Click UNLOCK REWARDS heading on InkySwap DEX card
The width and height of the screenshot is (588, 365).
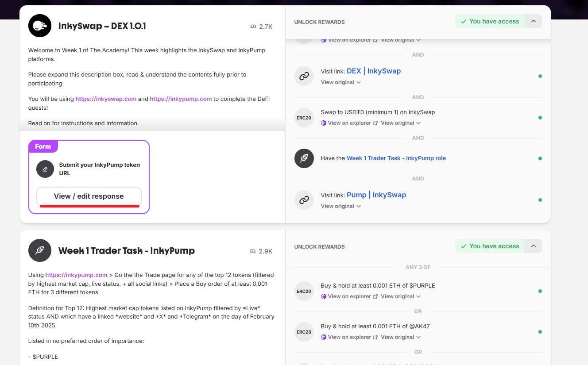[x=319, y=22]
